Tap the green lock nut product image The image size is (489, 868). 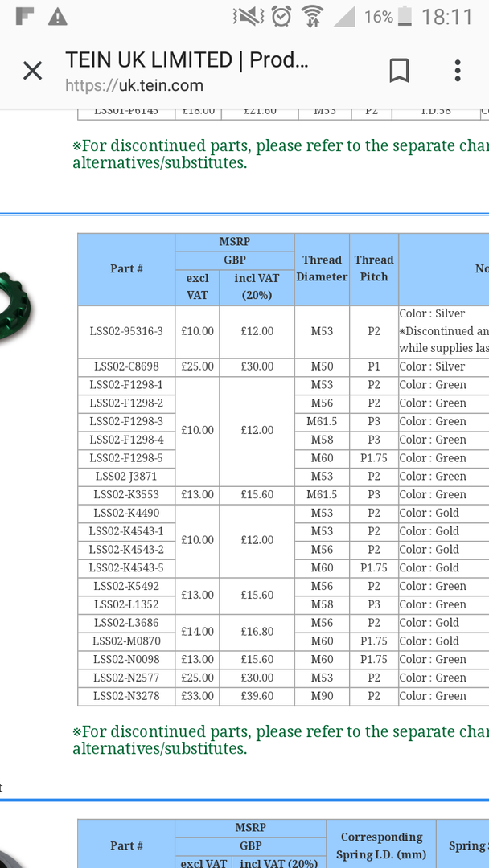(x=15, y=306)
